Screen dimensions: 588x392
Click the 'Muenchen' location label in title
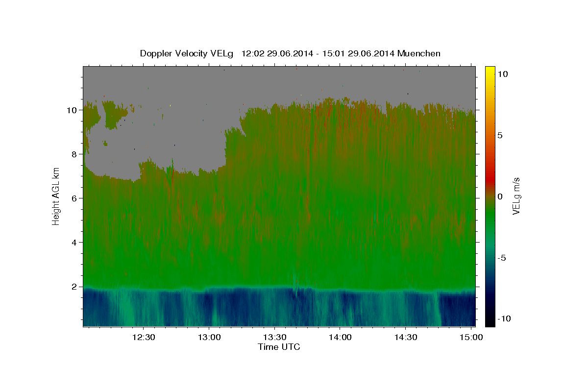point(419,53)
